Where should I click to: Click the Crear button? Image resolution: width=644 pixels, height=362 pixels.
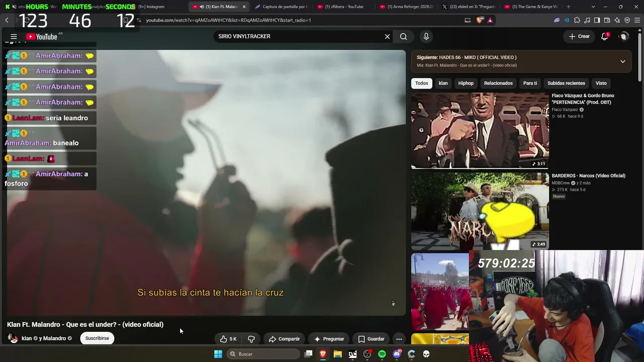click(579, 36)
